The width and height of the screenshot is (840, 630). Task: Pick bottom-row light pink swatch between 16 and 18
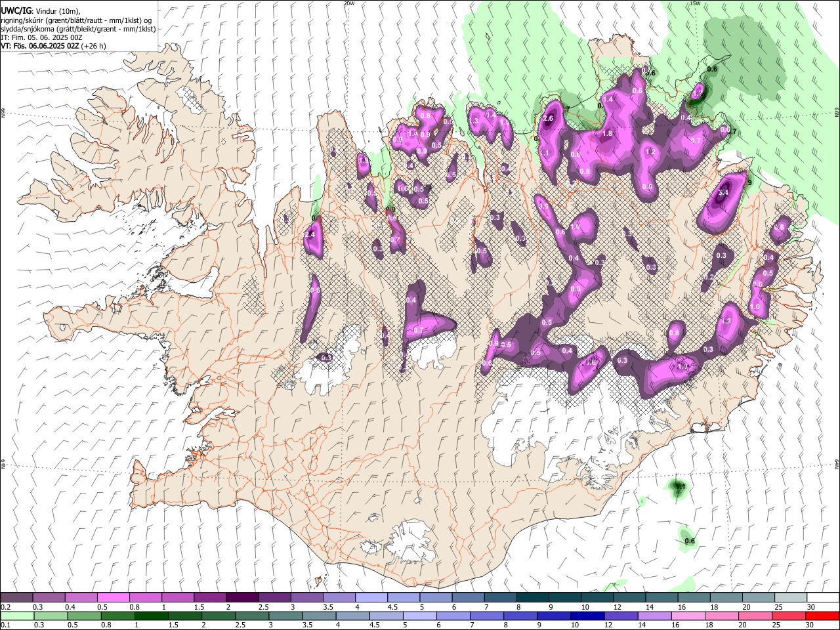pyautogui.click(x=688, y=616)
